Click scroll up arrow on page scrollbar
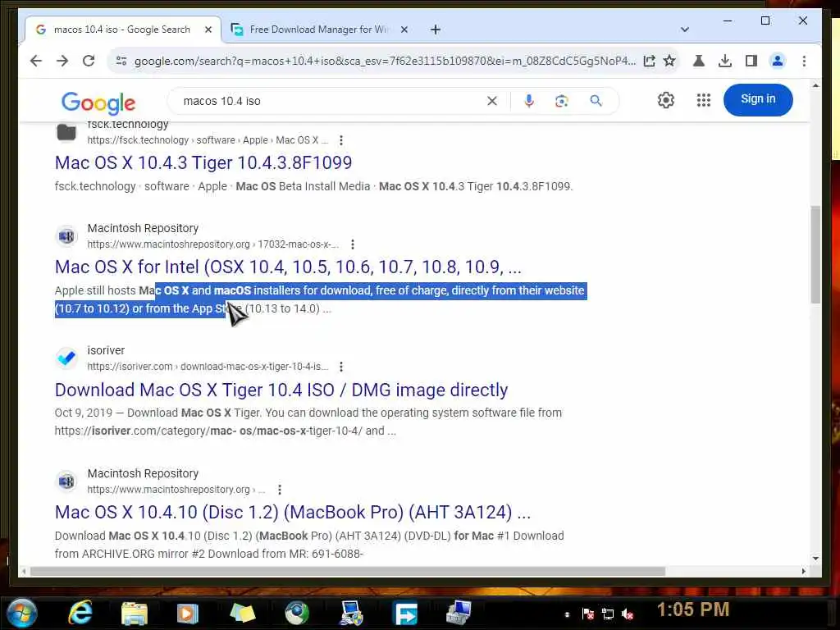 point(815,85)
